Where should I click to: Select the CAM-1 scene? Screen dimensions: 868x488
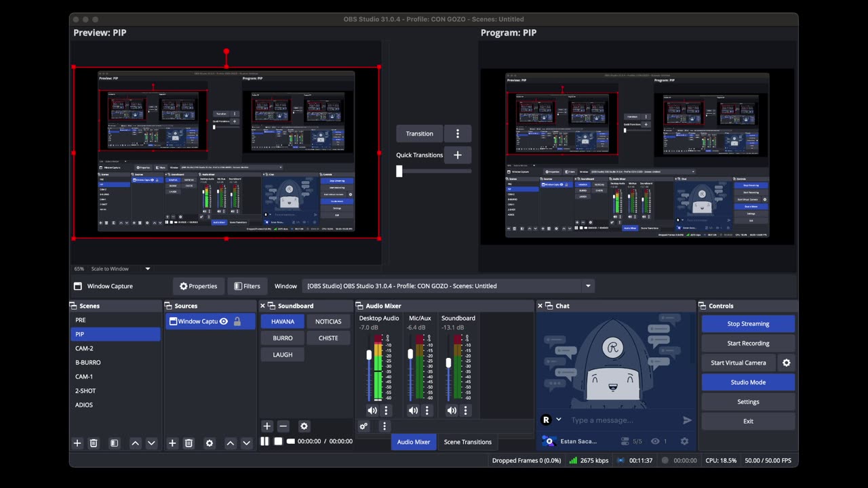point(115,377)
